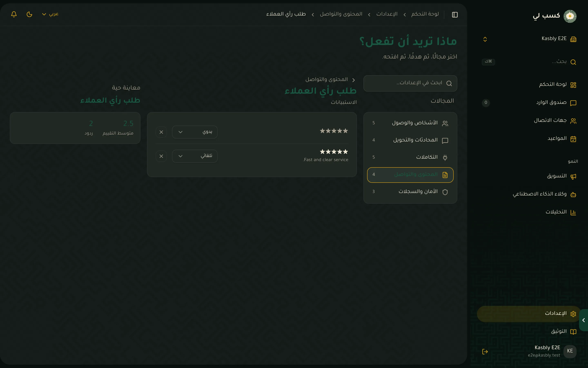588x368 pixels.
Task: Collapse sidebar with green edge arrow
Action: pyautogui.click(x=584, y=320)
